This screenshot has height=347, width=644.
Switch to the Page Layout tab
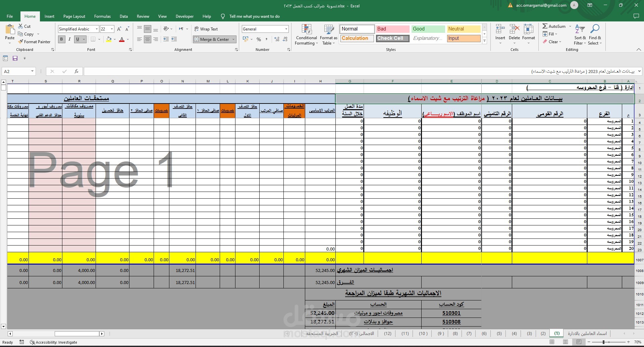pos(74,16)
